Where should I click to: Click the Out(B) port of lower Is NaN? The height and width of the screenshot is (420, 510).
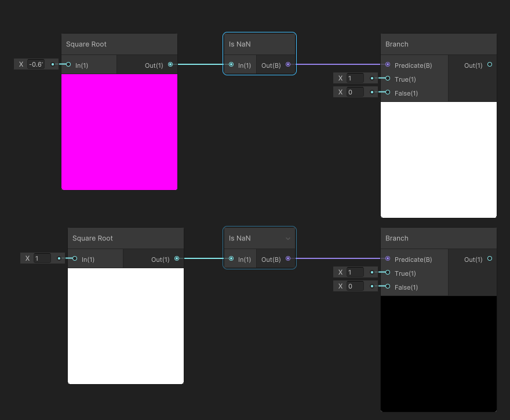(x=288, y=258)
